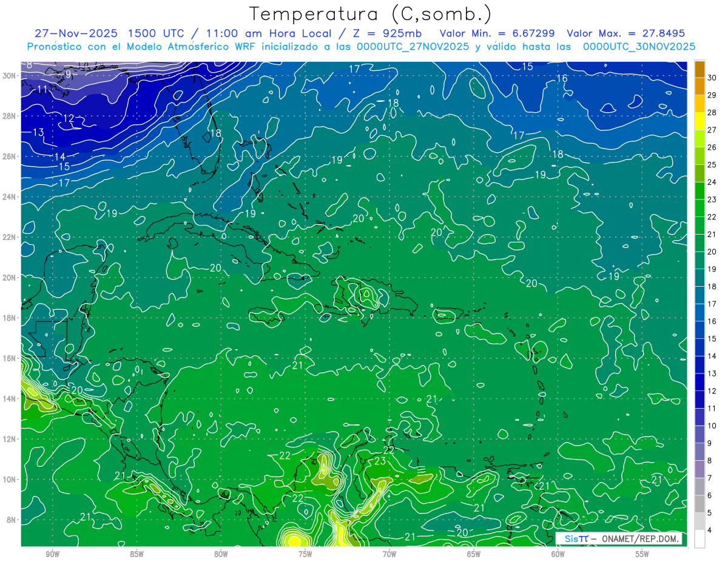Click the "26N" latitude axis label
The image size is (728, 562).
[x=9, y=156]
